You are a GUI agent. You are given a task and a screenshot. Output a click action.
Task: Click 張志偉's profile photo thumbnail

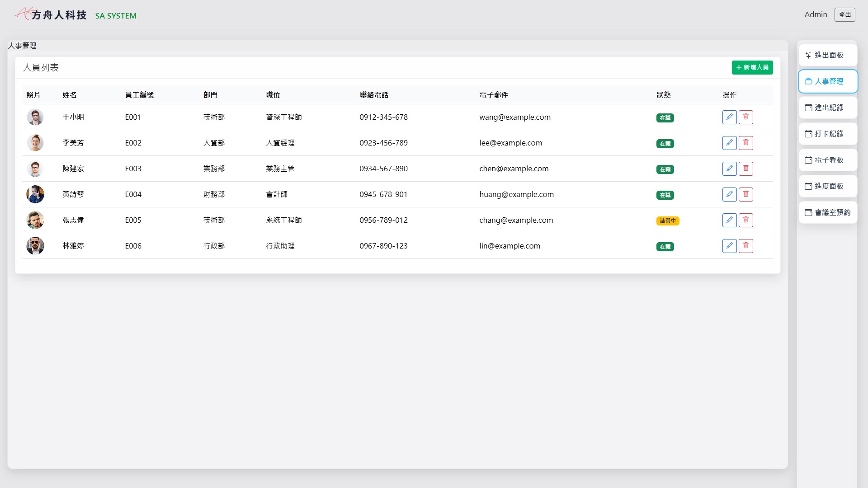35,220
